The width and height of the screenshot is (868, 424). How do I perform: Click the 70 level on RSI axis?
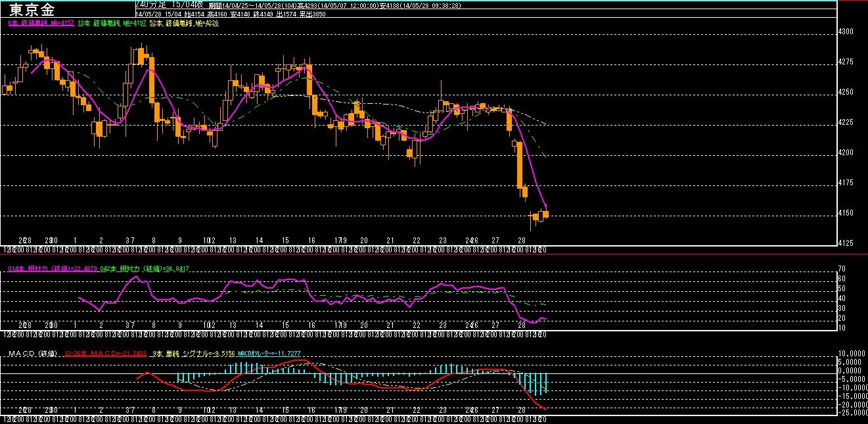coord(843,269)
